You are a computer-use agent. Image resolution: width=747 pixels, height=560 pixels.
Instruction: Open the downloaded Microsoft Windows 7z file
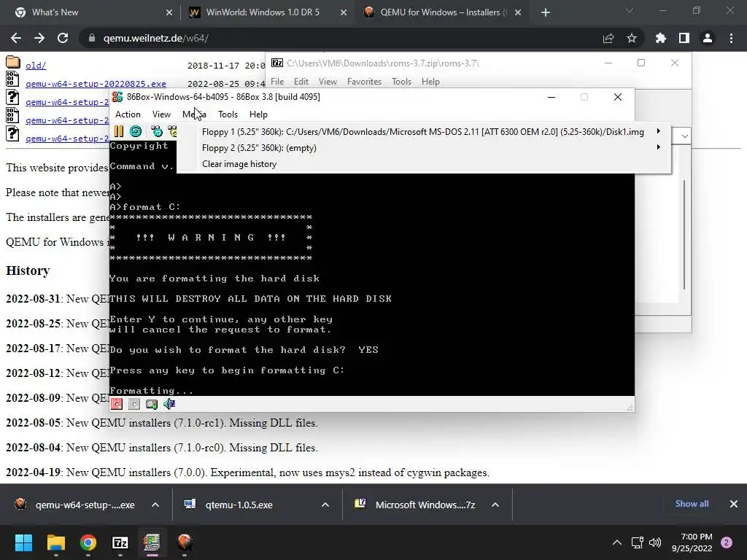point(425,505)
